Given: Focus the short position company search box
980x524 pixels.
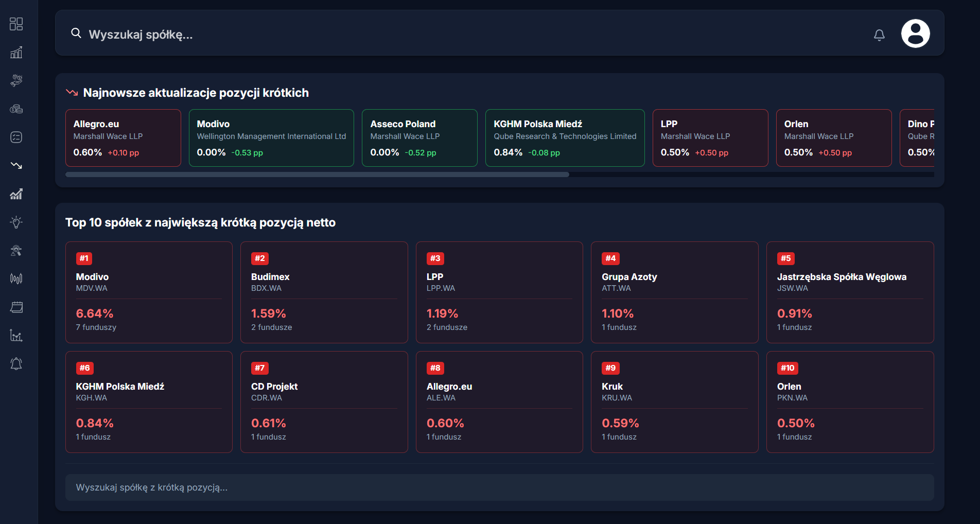Looking at the screenshot, I should click(499, 487).
